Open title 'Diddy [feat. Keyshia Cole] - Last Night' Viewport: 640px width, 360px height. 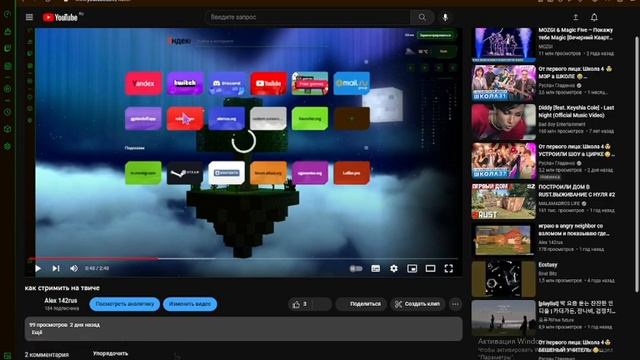576,111
